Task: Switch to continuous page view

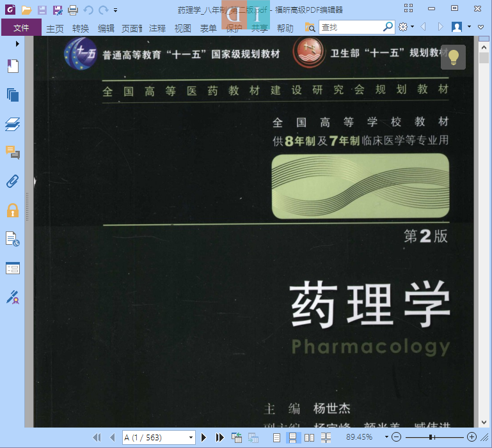Action: coord(293,437)
